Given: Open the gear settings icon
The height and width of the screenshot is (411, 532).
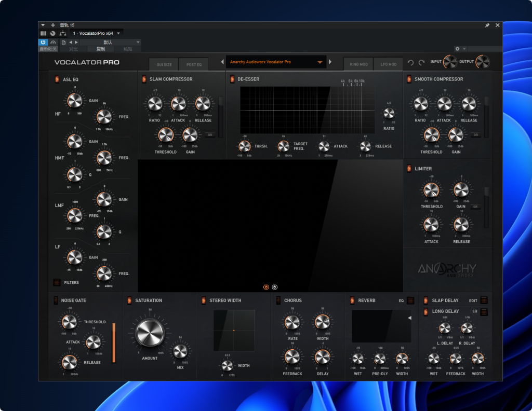Looking at the screenshot, I should click(x=457, y=49).
